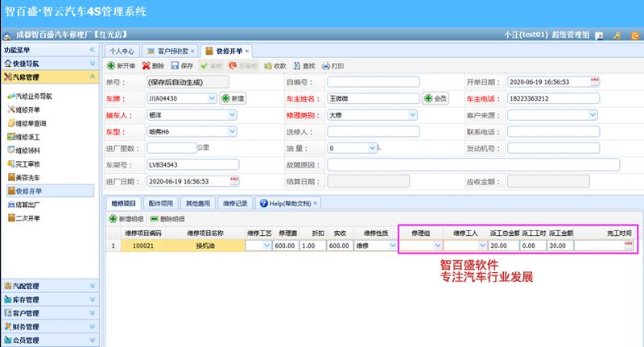The width and height of the screenshot is (644, 347).
Task: Switch to the 配件领用 tab
Action: point(160,203)
